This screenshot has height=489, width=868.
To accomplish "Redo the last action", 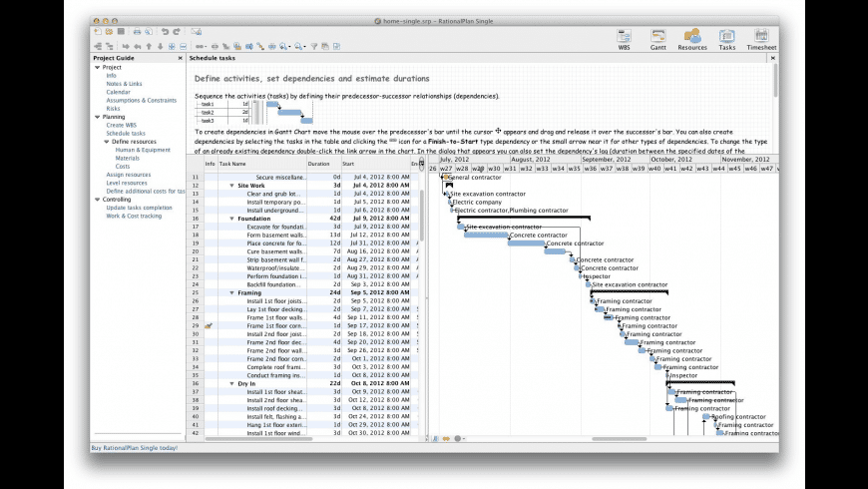I will point(177,32).
